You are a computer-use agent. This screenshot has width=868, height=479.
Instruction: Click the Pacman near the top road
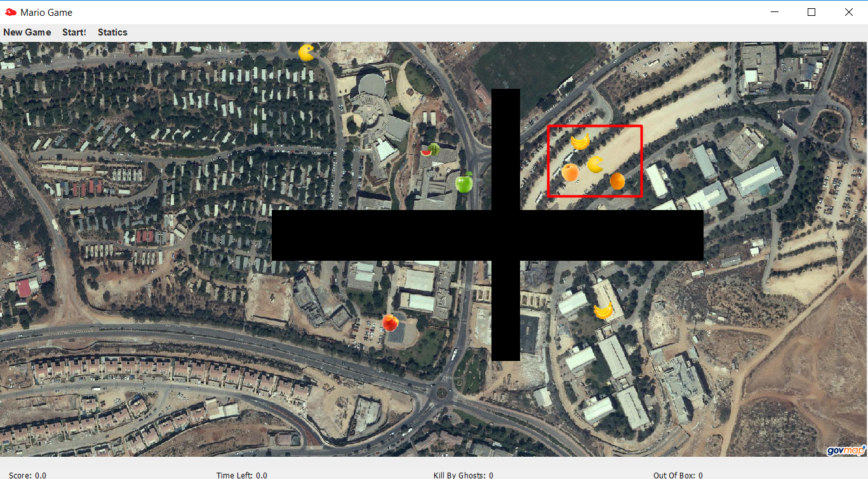tap(307, 52)
